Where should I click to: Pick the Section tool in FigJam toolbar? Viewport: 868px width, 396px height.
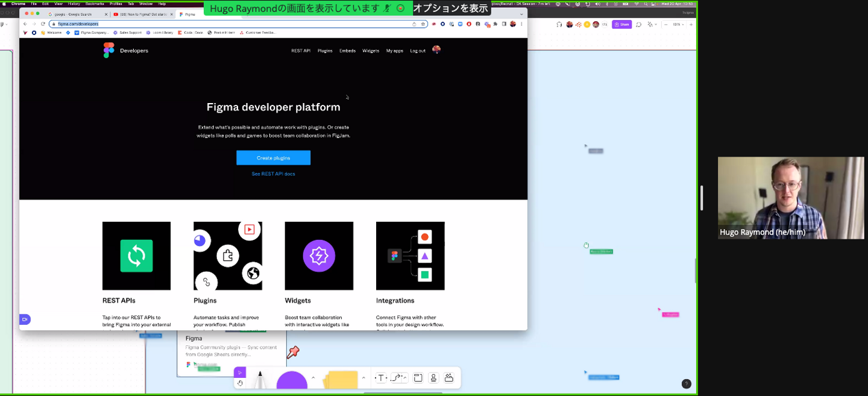[418, 378]
